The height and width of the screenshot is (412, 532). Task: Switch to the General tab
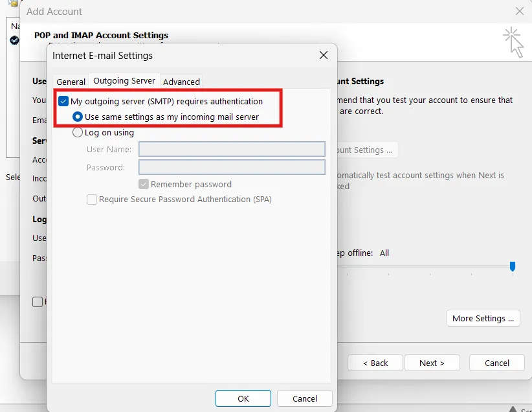(x=71, y=81)
